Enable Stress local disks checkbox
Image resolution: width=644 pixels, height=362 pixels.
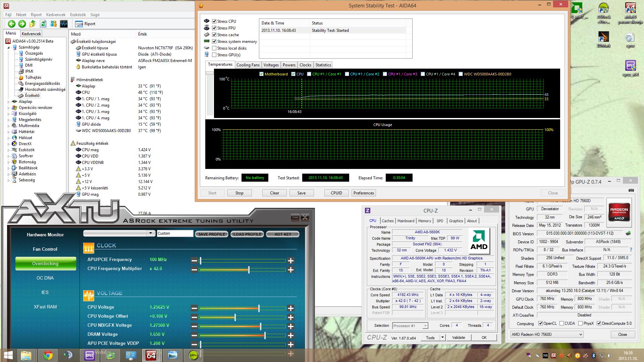(214, 48)
